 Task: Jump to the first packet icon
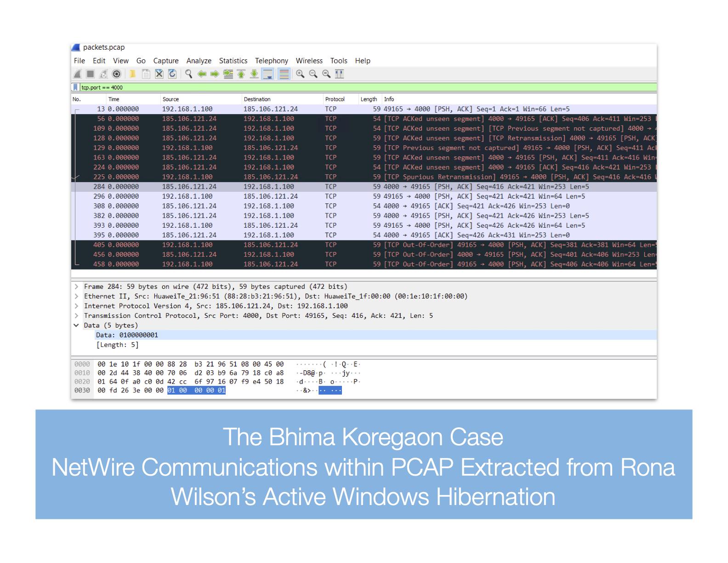241,74
